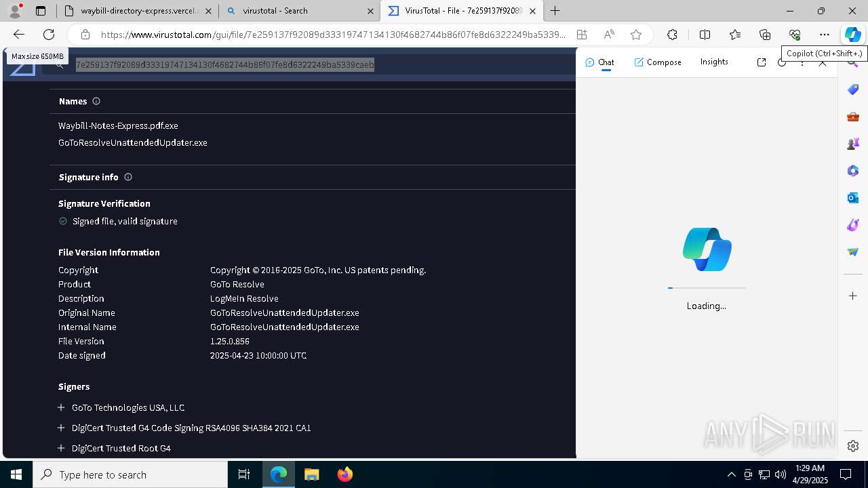Image resolution: width=868 pixels, height=488 pixels.
Task: Open Task View in taskbar
Action: (244, 474)
